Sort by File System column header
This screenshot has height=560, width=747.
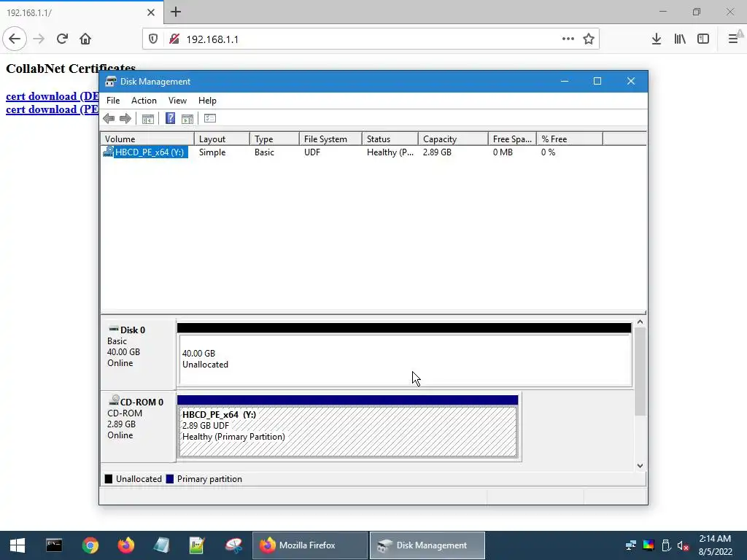pyautogui.click(x=330, y=139)
